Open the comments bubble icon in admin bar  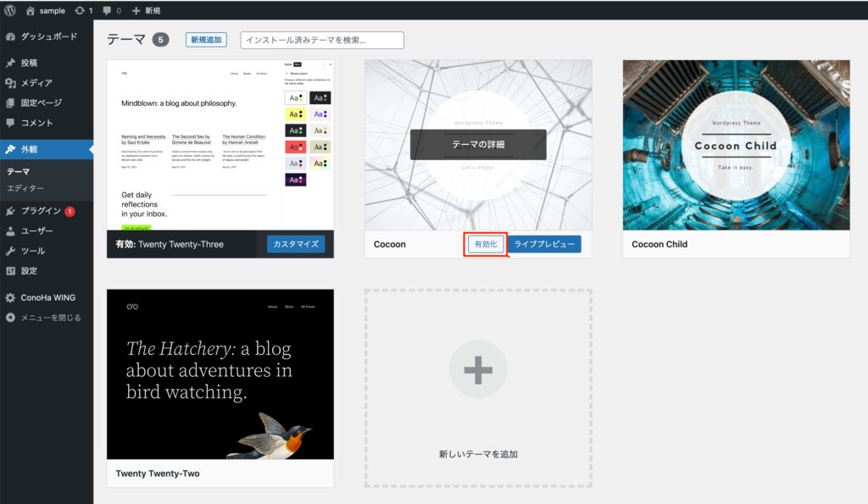(108, 10)
